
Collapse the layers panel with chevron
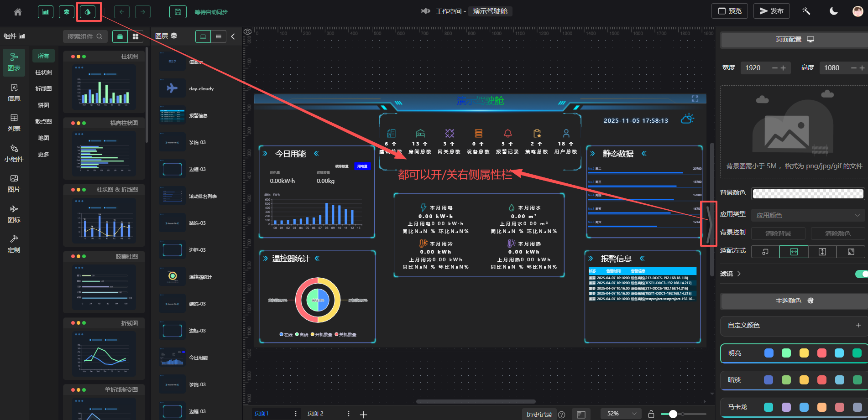point(233,36)
